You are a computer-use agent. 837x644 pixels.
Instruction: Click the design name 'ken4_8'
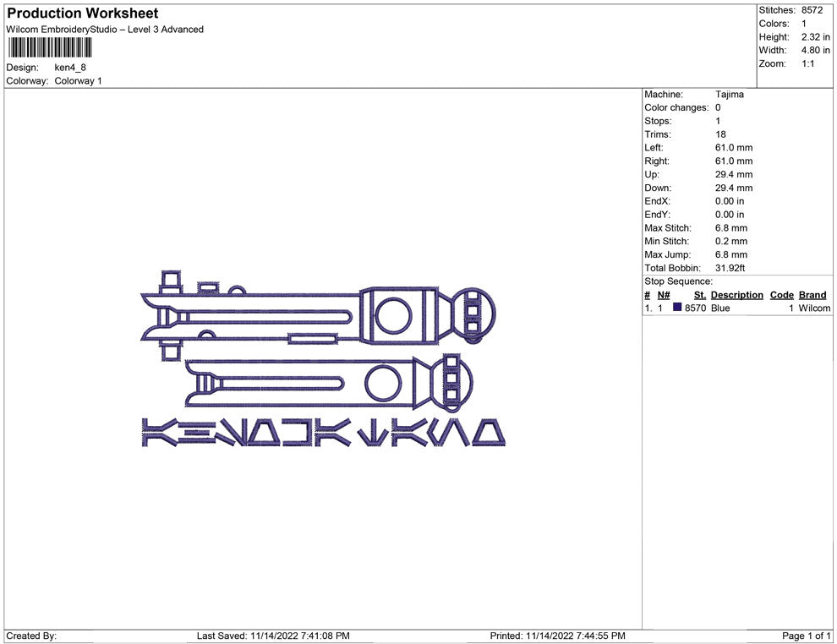click(70, 68)
